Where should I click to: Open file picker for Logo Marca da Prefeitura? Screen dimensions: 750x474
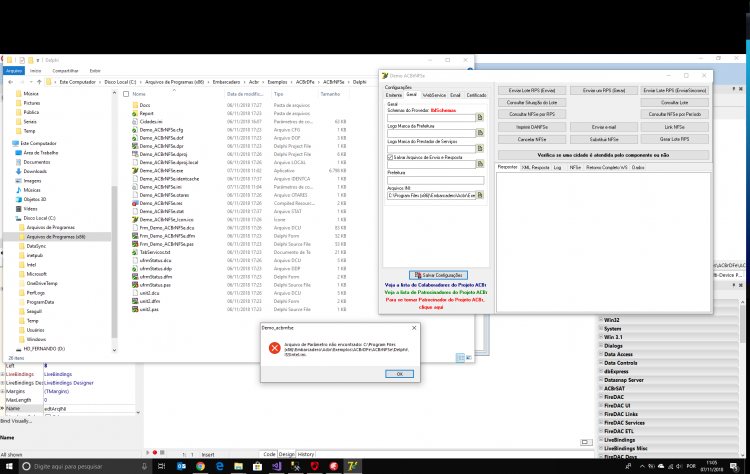click(480, 132)
